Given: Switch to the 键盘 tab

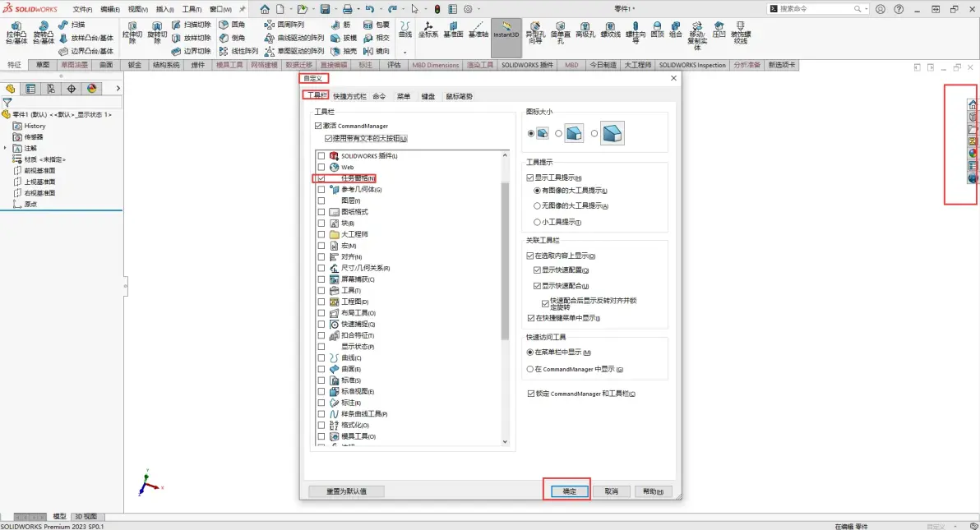Looking at the screenshot, I should click(x=428, y=96).
